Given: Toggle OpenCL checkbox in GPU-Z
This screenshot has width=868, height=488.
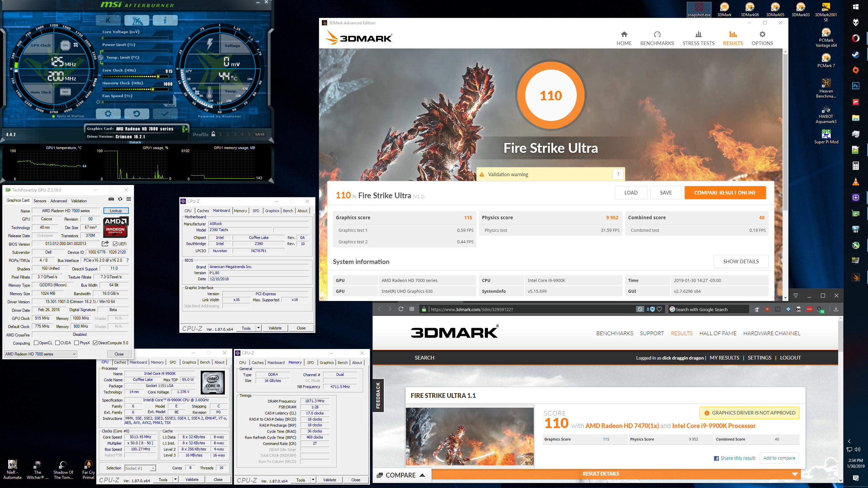Looking at the screenshot, I should click(x=36, y=343).
